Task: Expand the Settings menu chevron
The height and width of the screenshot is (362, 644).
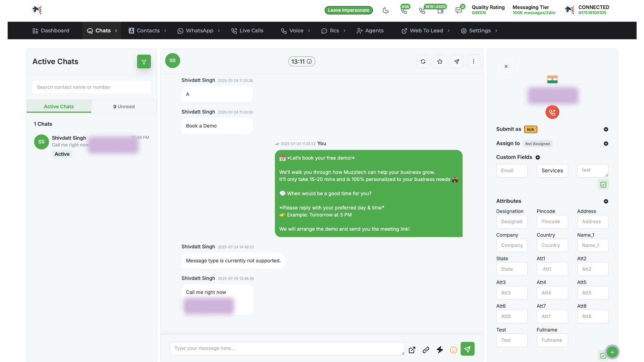Action: tap(495, 31)
